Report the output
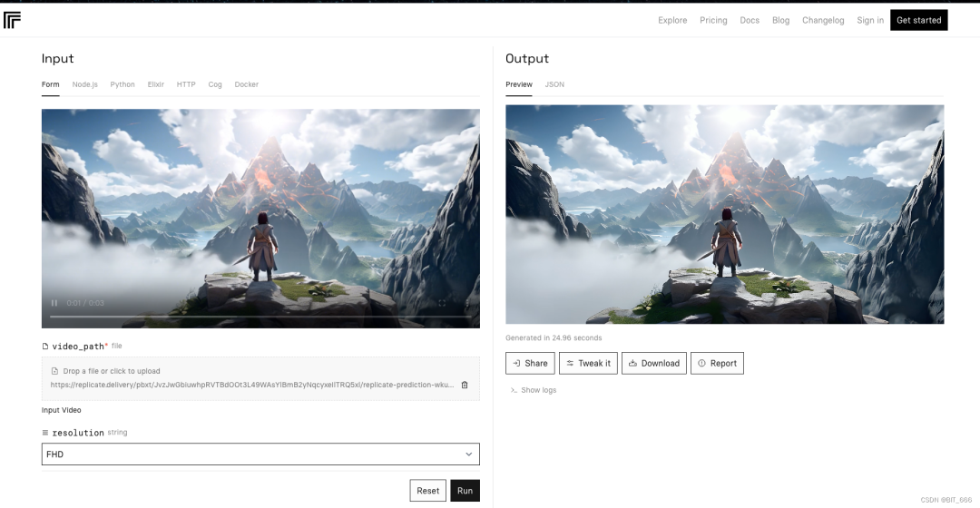This screenshot has width=980, height=508. (717, 363)
